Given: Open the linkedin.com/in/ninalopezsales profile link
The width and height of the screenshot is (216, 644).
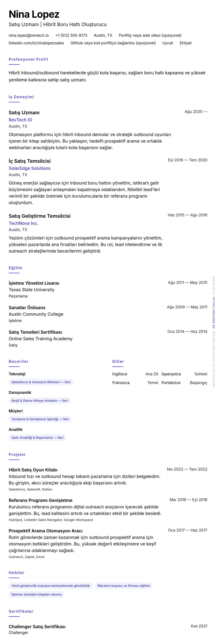Looking at the screenshot, I should point(36,43).
